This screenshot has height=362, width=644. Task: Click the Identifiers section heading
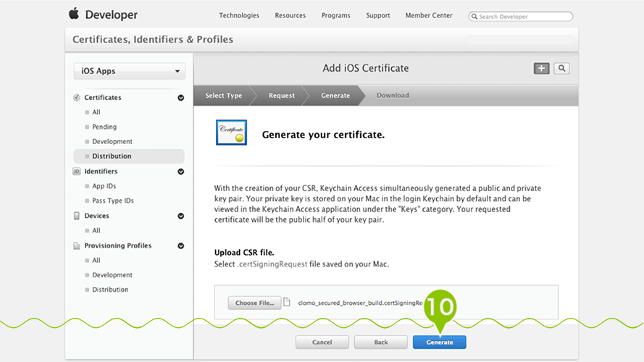pyautogui.click(x=101, y=172)
